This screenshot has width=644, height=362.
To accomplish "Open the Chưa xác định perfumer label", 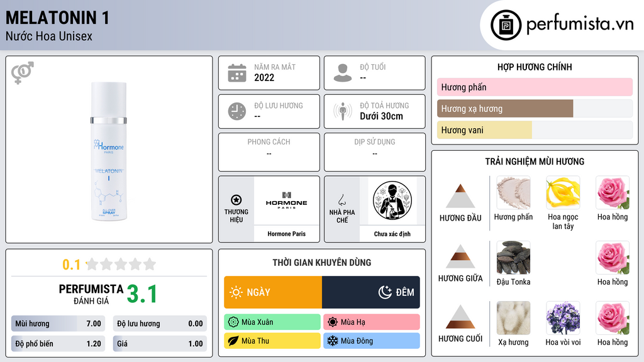I will (x=392, y=234).
